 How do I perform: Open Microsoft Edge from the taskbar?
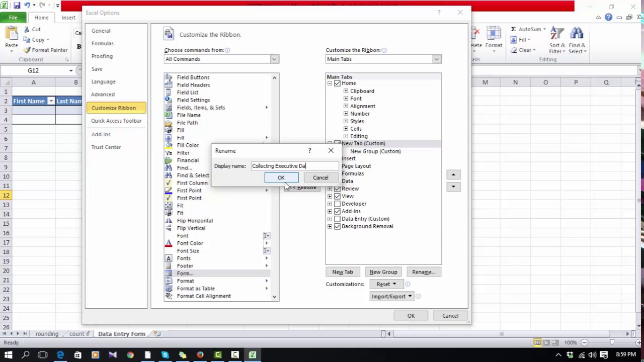click(x=60, y=355)
